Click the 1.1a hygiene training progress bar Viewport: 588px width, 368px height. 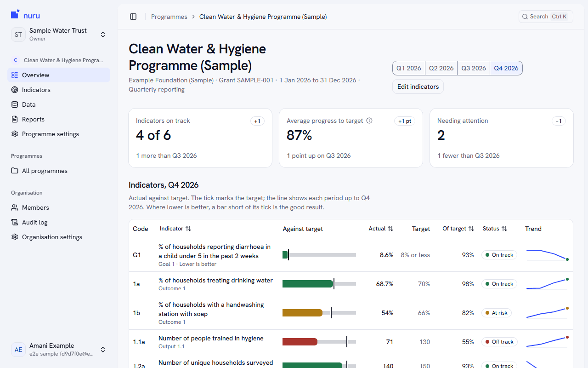tap(319, 342)
